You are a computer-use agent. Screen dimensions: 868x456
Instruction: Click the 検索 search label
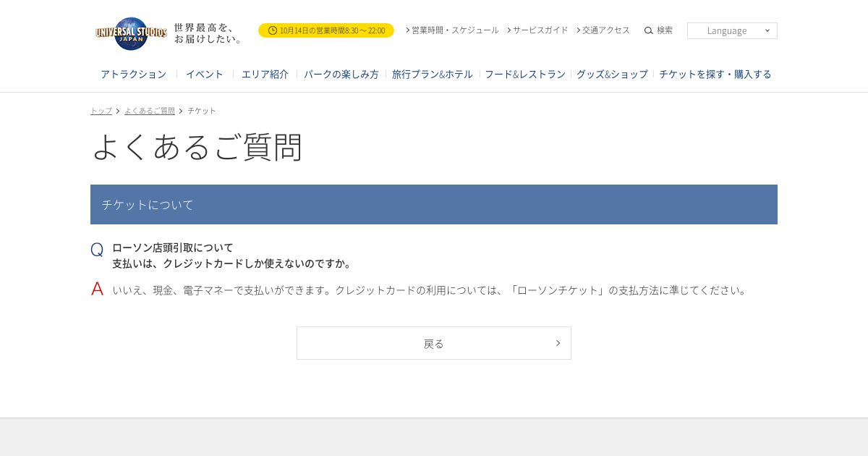pyautogui.click(x=665, y=30)
